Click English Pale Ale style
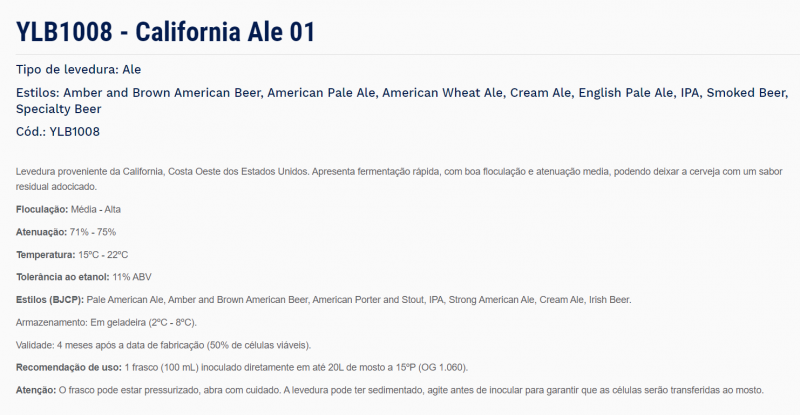800x415 pixels. click(626, 93)
